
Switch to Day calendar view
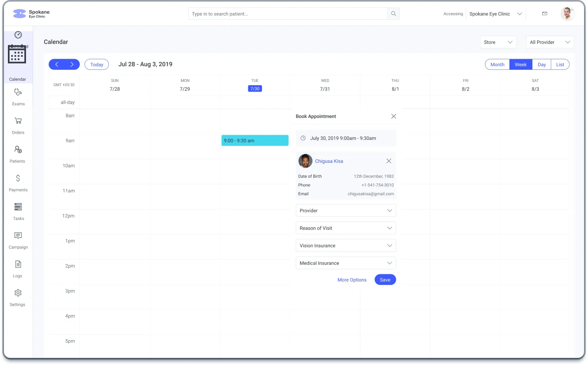coord(541,65)
